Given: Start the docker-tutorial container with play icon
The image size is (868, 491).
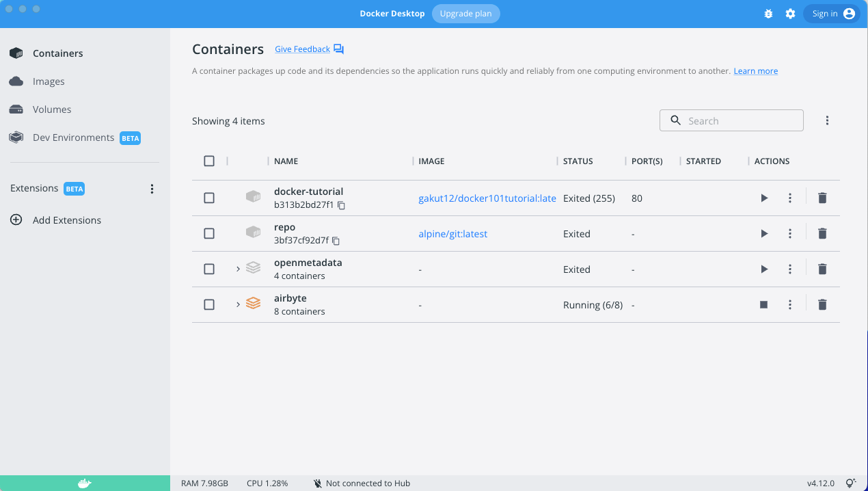Looking at the screenshot, I should [x=764, y=198].
